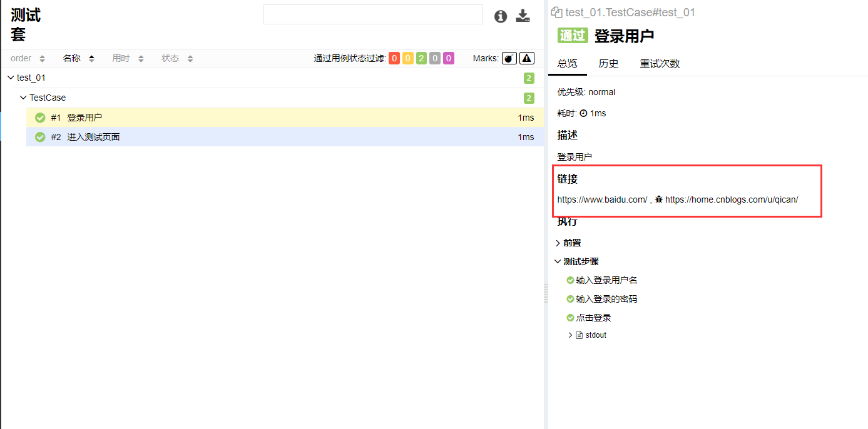Screen dimensions: 868x429
Task: Collapse the test_01 tree node
Action: click(x=11, y=78)
